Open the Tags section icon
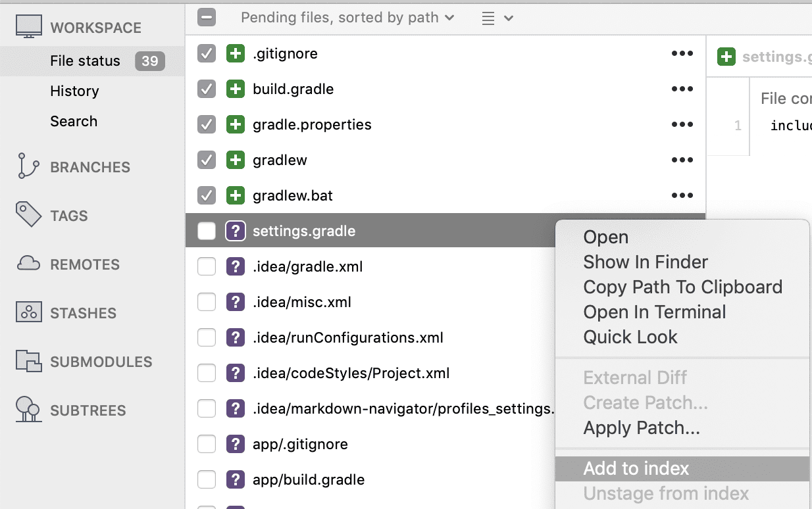The height and width of the screenshot is (509, 812). pyautogui.click(x=28, y=215)
